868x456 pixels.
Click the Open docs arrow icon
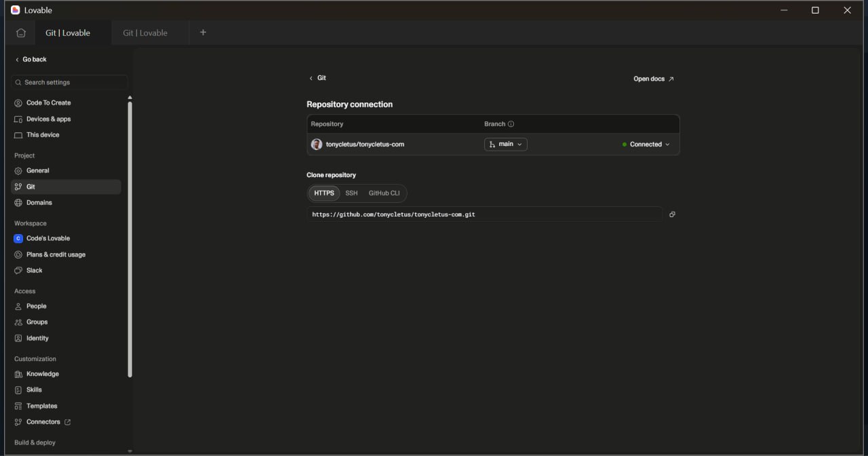click(x=671, y=79)
